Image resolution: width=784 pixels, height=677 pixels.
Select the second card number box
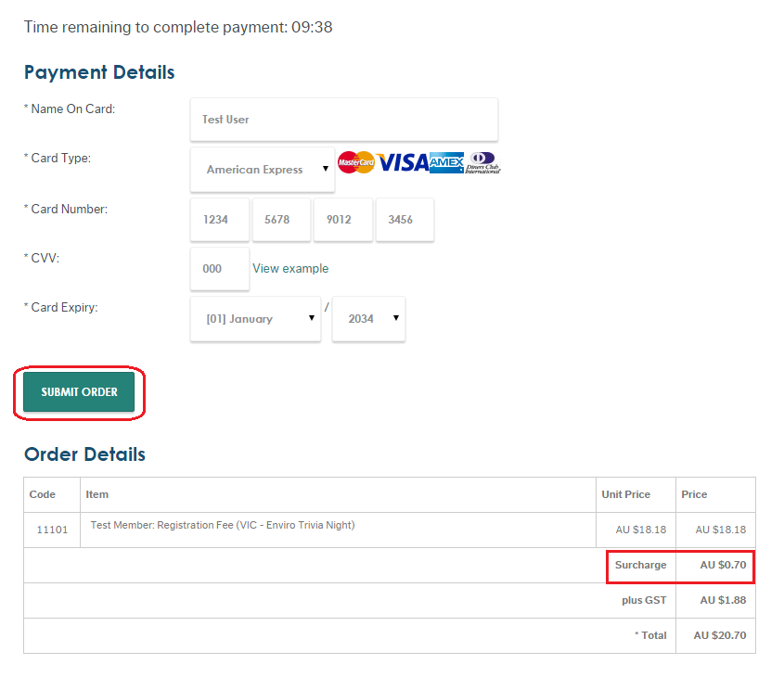[281, 220]
